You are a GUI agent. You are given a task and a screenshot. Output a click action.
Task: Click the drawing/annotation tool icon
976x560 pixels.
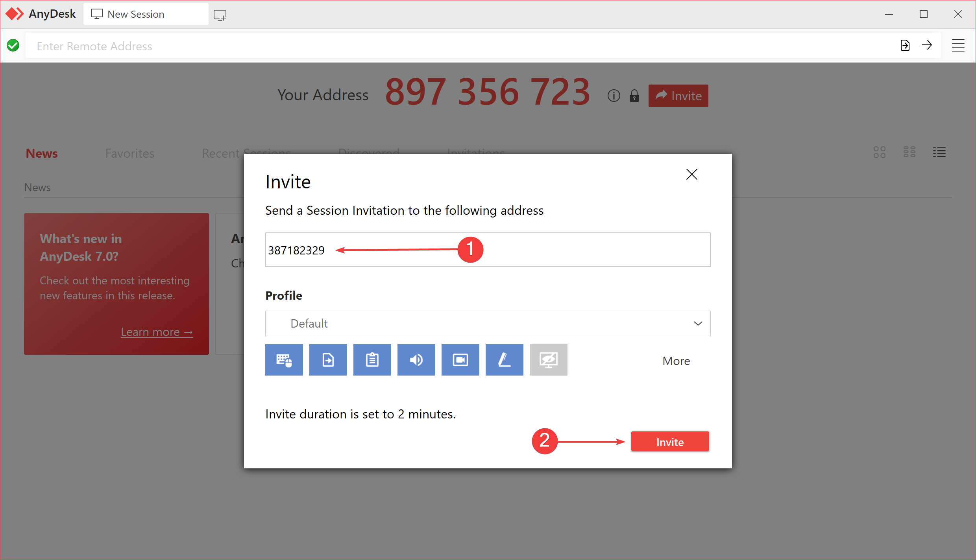tap(505, 360)
